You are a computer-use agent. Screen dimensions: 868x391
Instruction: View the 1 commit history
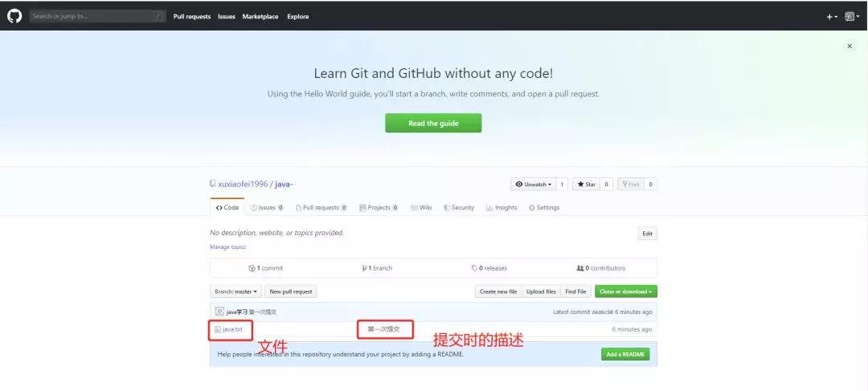coord(266,268)
